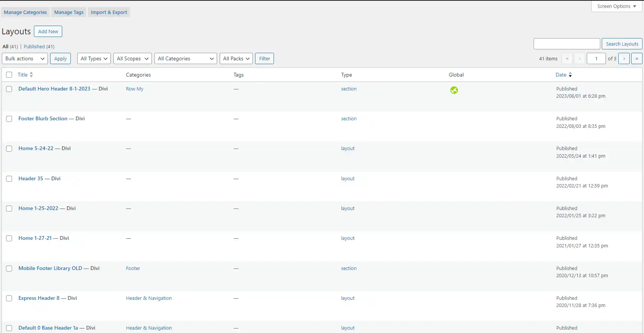Expand the All Packs dropdown
This screenshot has width=644, height=333.
236,58
